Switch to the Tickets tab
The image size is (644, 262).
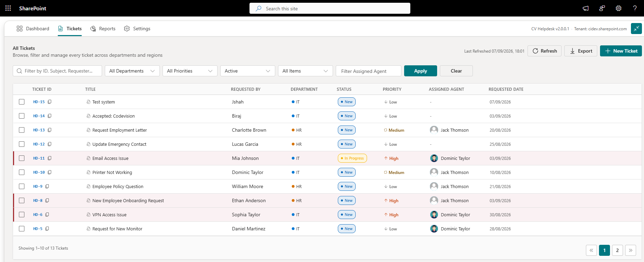(x=70, y=29)
